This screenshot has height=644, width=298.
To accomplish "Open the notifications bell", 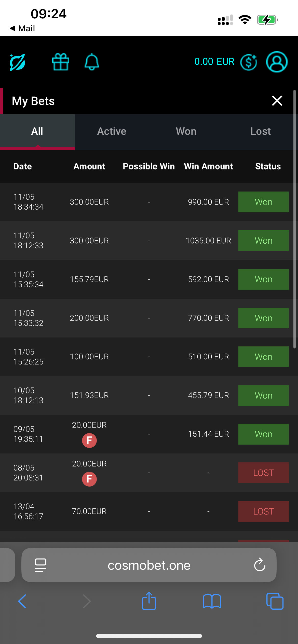I will tap(92, 62).
